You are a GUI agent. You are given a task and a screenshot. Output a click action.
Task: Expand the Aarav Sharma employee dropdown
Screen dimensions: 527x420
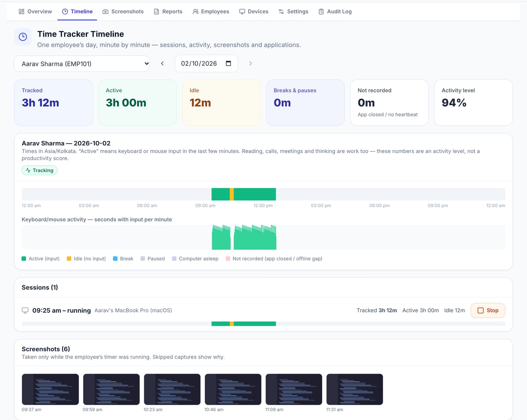(82, 64)
